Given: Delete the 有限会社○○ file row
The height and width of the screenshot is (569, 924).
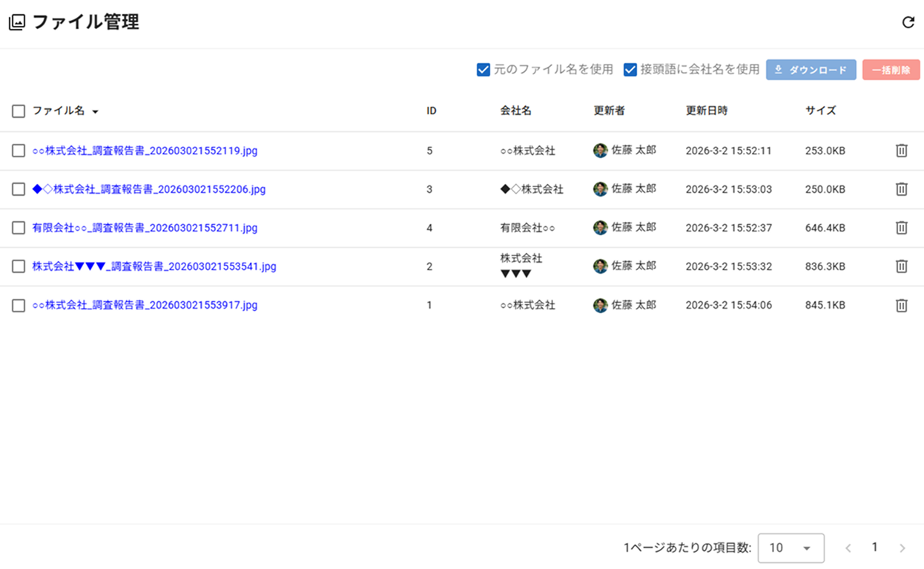Looking at the screenshot, I should pos(901,228).
